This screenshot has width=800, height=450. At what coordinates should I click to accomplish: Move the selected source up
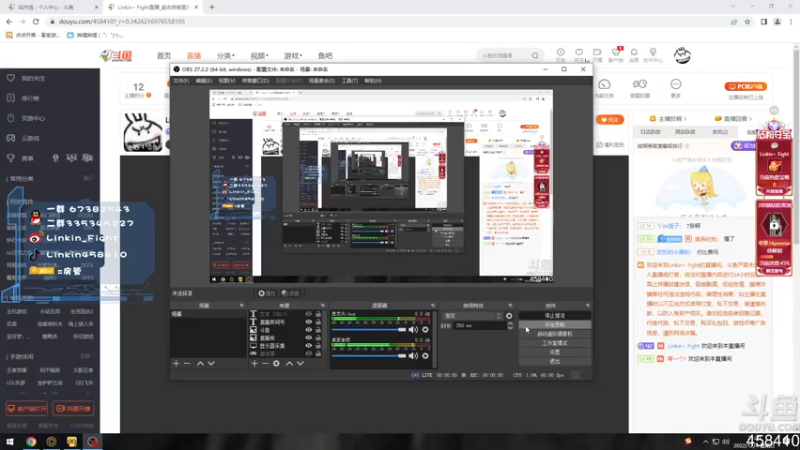[289, 363]
